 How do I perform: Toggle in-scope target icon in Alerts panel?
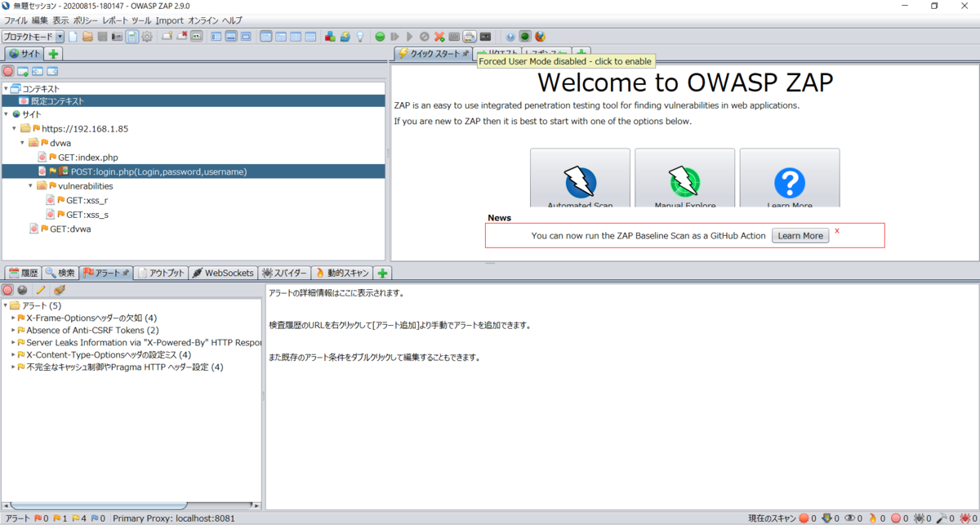7,290
